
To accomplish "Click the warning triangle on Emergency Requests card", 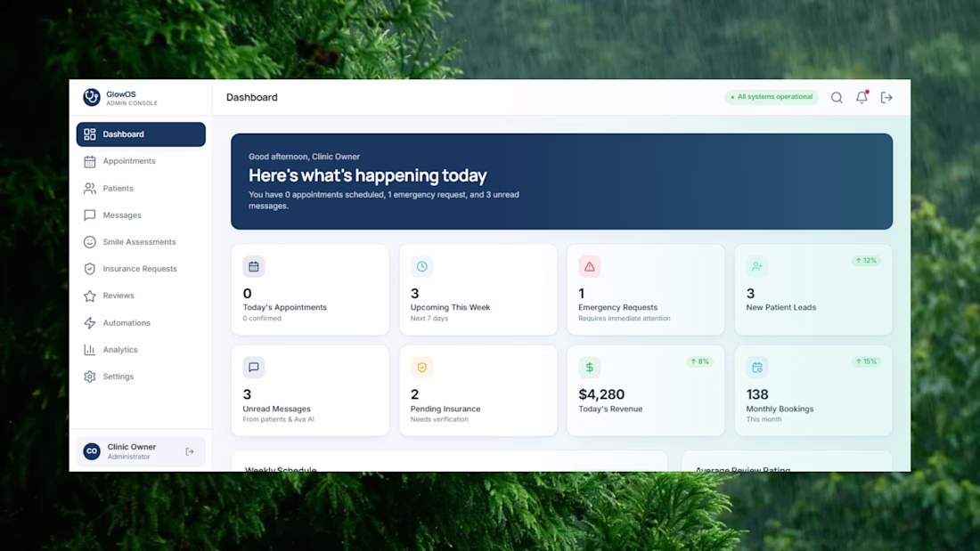I will (x=590, y=267).
